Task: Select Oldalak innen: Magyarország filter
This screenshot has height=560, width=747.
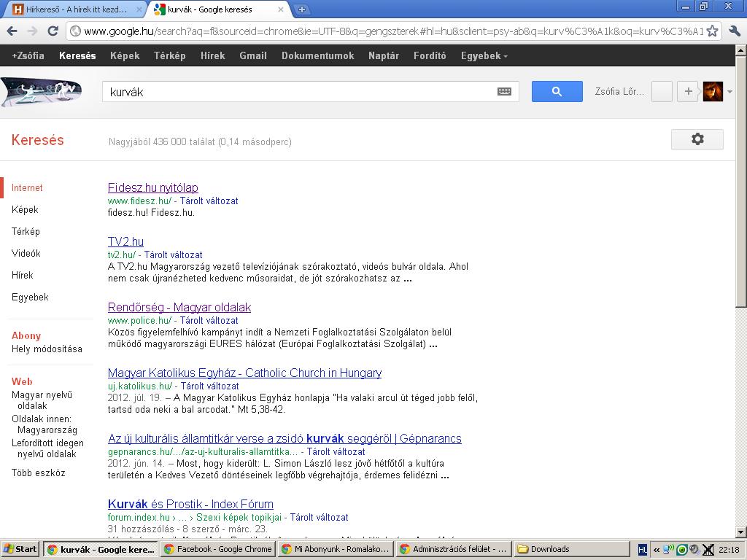Action: point(44,424)
